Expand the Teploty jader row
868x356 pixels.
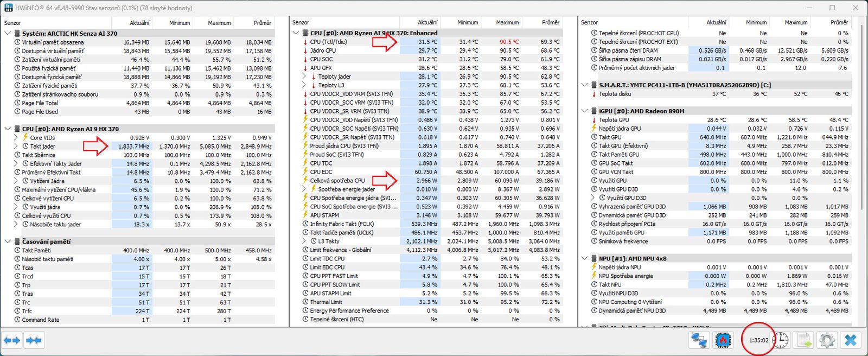coord(304,77)
